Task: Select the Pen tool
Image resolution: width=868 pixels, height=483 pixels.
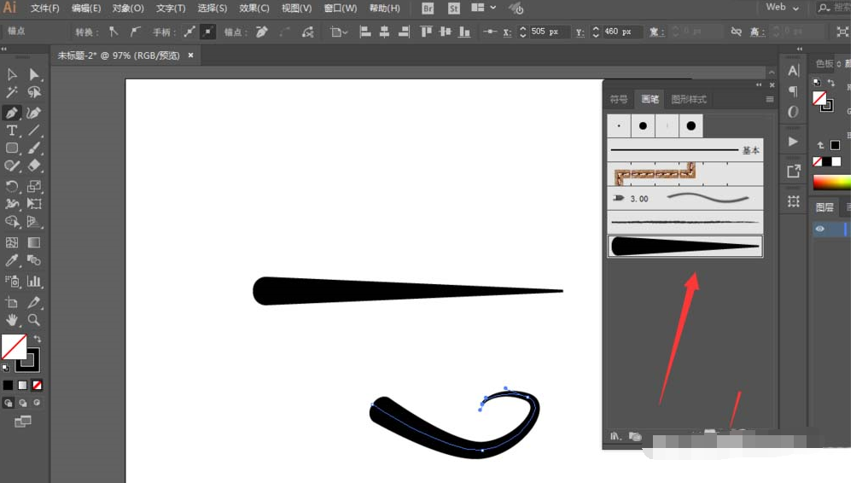Action: [x=12, y=113]
